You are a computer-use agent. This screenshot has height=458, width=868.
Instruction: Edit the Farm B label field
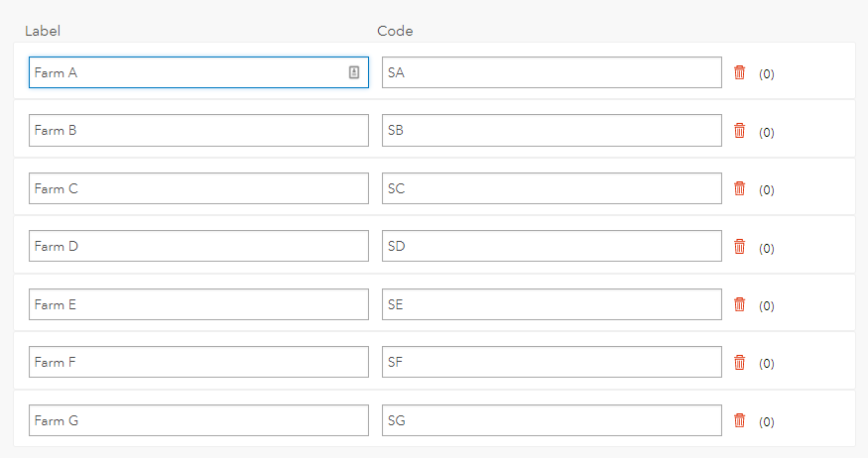pos(198,130)
